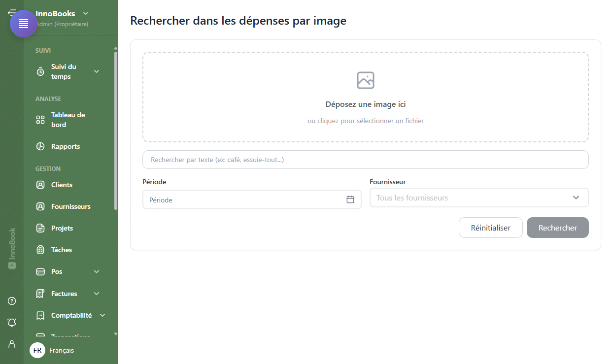
Task: Open the Tous les fournisseurs dropdown
Action: tap(479, 198)
